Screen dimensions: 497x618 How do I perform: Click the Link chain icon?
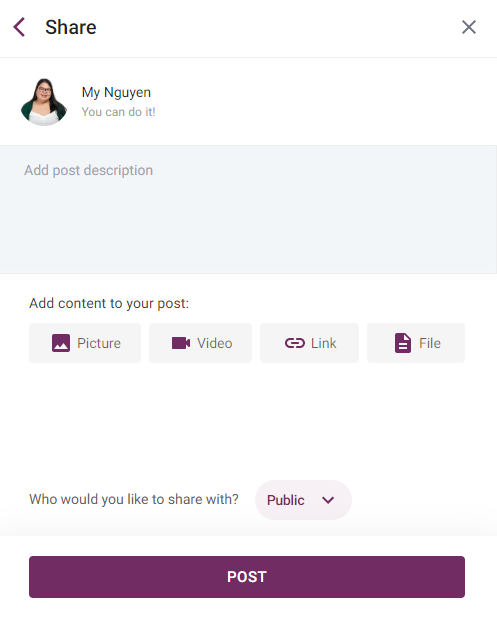coord(295,343)
